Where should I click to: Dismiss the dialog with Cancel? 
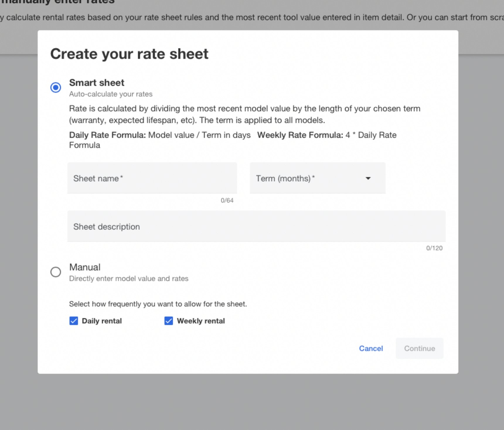point(371,348)
